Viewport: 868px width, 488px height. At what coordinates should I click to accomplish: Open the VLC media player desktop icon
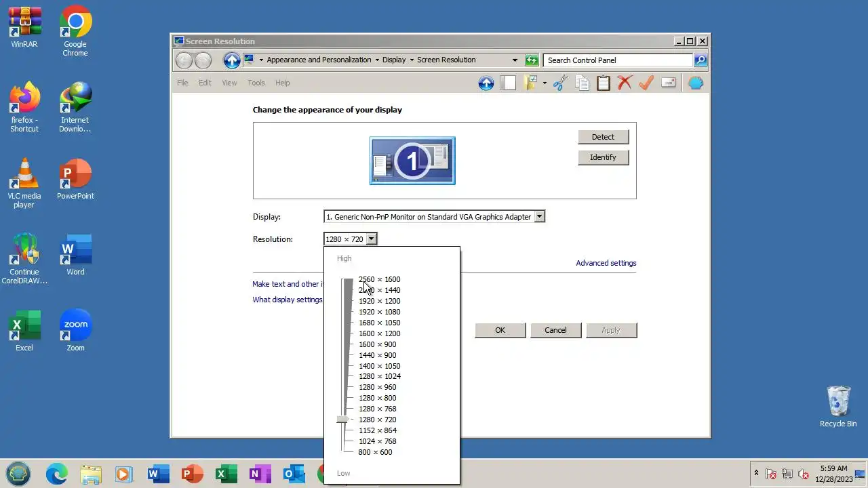click(x=24, y=183)
